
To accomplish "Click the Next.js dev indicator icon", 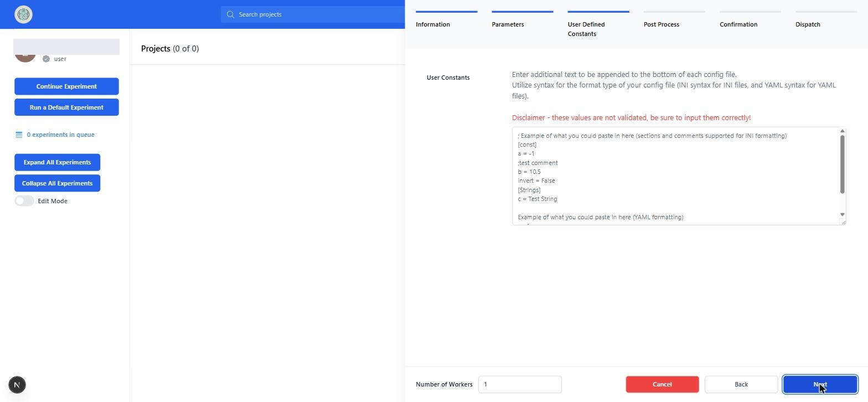I will click(17, 385).
